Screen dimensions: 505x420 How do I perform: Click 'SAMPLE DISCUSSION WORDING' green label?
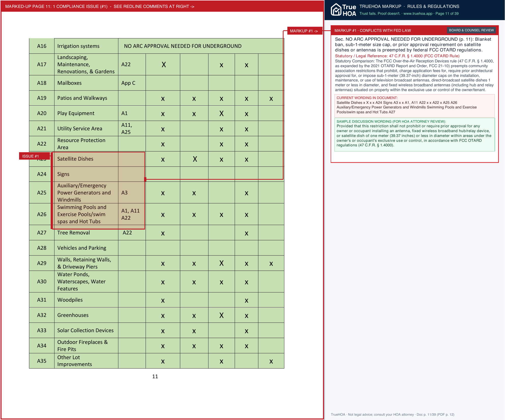391,121
